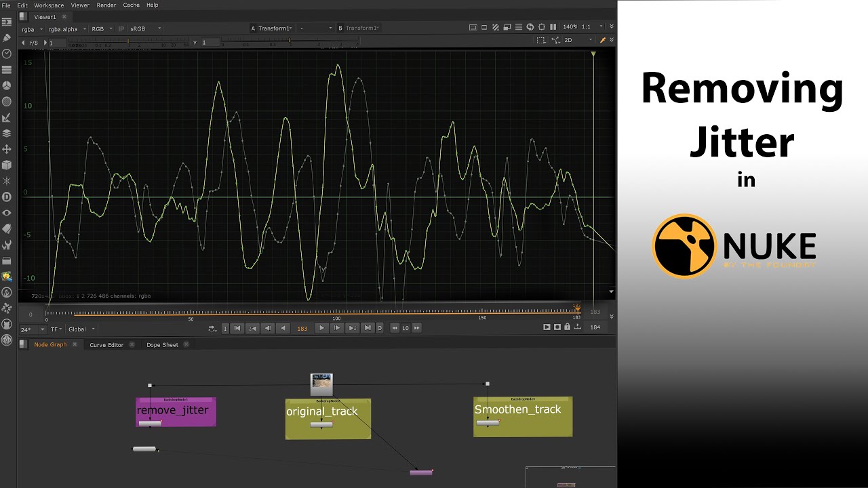Open the Filter nodes toolbar menu
This screenshot has width=868, height=488.
coord(7,101)
